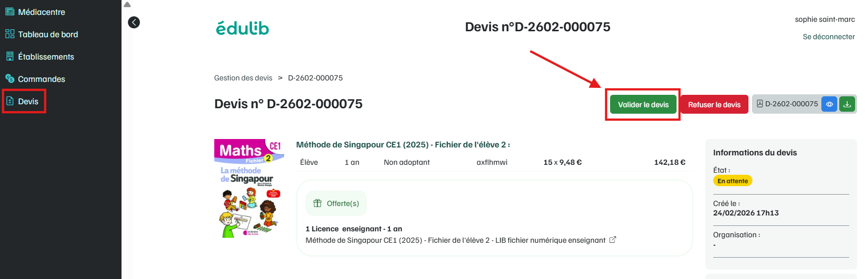The height and width of the screenshot is (279, 868).
Task: Click the LIB fichier numérique enseignant text
Action: click(x=550, y=240)
